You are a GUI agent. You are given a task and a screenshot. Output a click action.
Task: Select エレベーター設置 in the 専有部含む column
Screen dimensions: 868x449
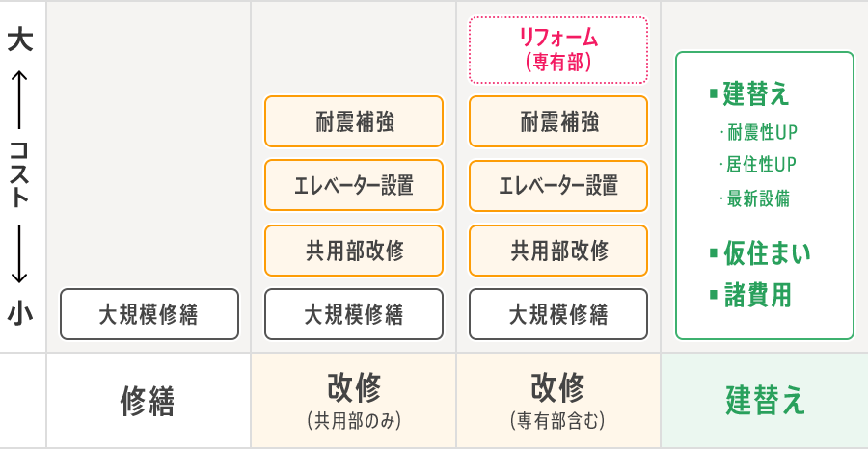click(558, 185)
